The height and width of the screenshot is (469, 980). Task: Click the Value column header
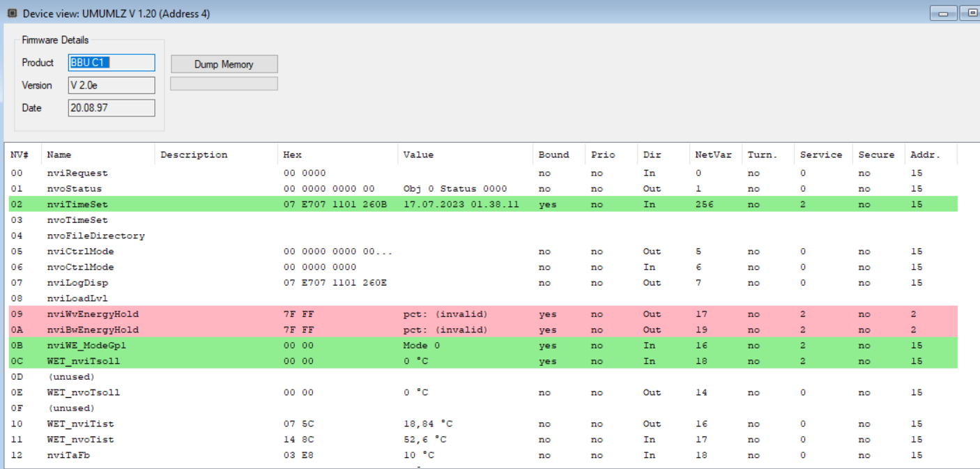[x=466, y=155]
